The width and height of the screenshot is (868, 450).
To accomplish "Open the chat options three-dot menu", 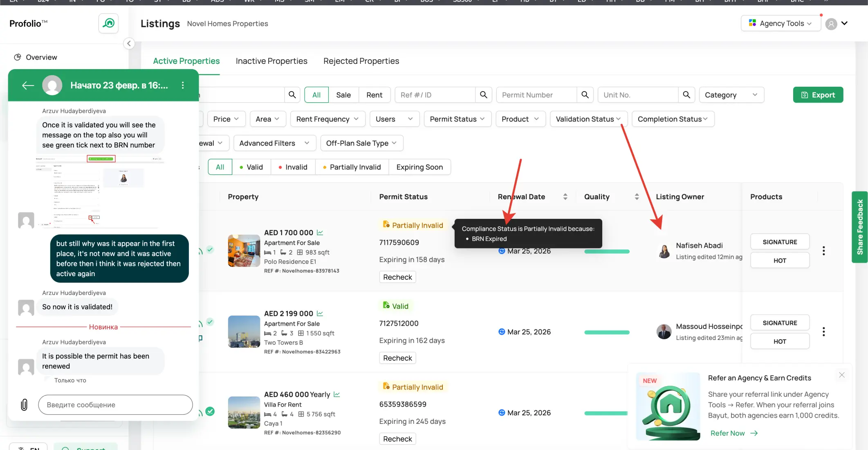I will click(183, 85).
